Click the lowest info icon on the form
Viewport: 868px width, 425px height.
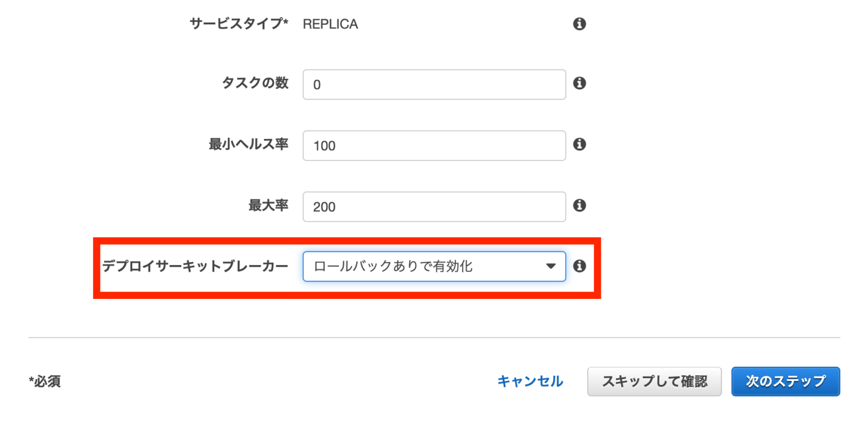pos(579,266)
